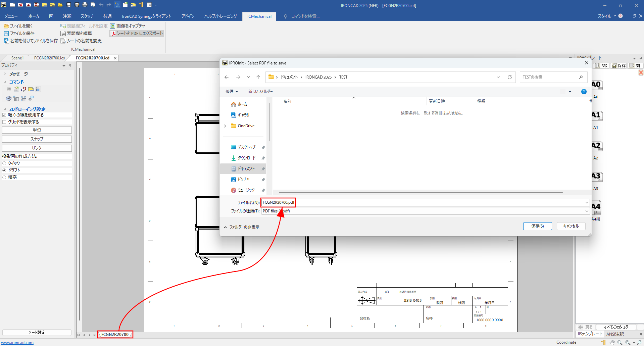Click the キャンセル button
This screenshot has height=346, width=644.
(x=571, y=226)
